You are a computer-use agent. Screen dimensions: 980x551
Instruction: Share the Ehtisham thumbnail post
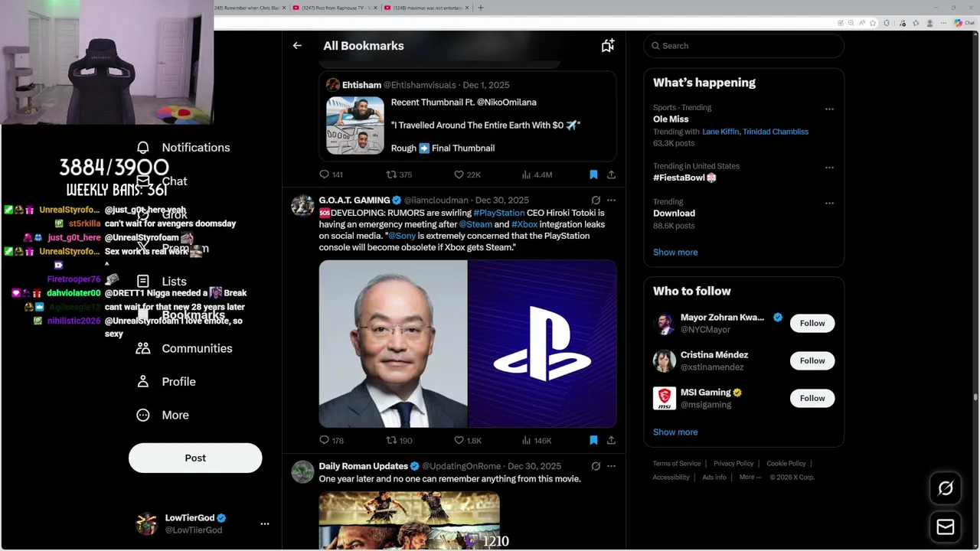(611, 174)
